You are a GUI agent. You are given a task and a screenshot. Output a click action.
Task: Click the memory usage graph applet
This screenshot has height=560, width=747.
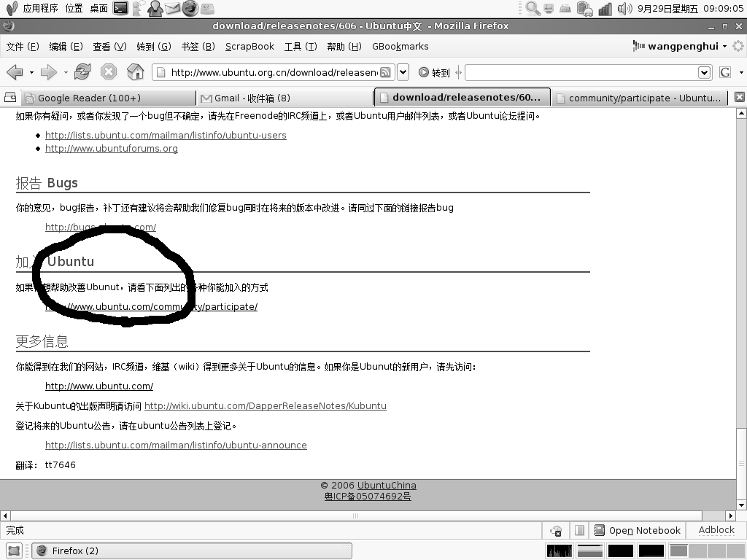pos(589,551)
